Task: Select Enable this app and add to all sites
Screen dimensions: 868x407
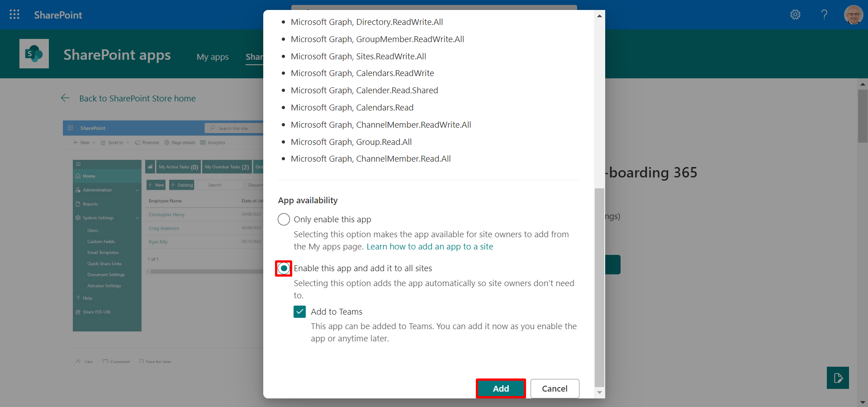Action: pyautogui.click(x=284, y=268)
